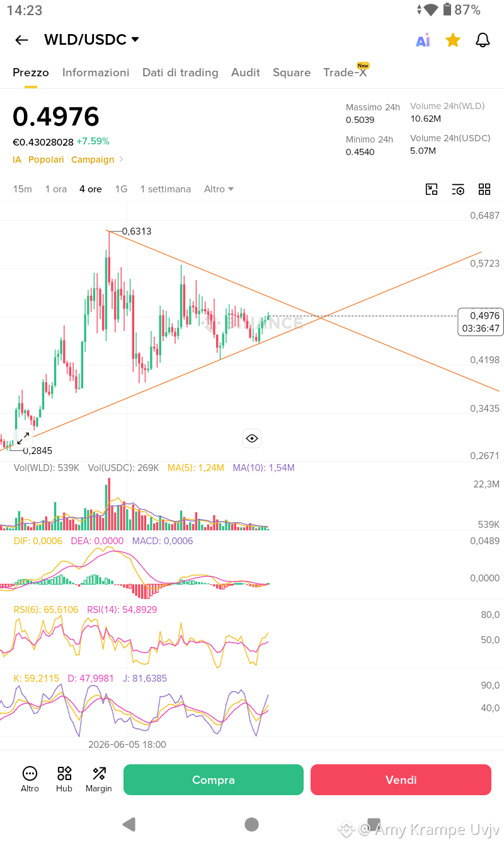Tap the current price 0.4976
Viewport: 504px width, 845px height.
pos(56,117)
